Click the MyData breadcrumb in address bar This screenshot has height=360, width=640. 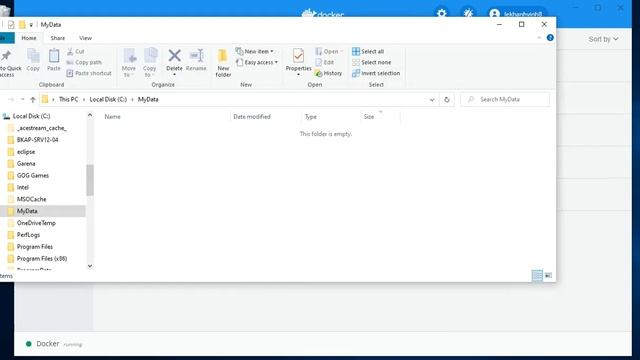coord(148,100)
